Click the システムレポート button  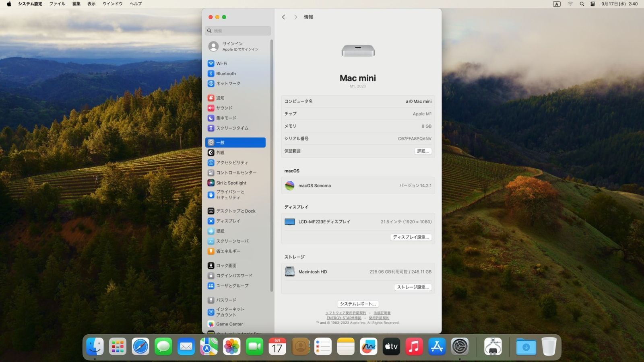(357, 304)
